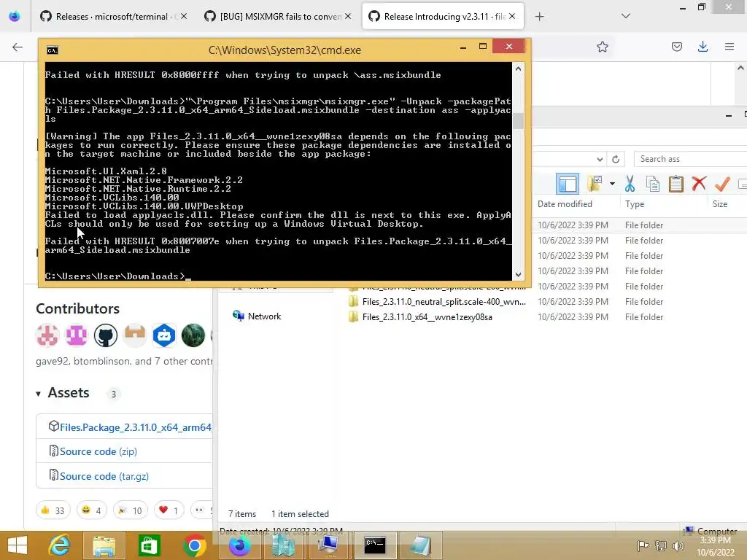
Task: Click the Copy icon in Explorer toolbar
Action: [653, 184]
